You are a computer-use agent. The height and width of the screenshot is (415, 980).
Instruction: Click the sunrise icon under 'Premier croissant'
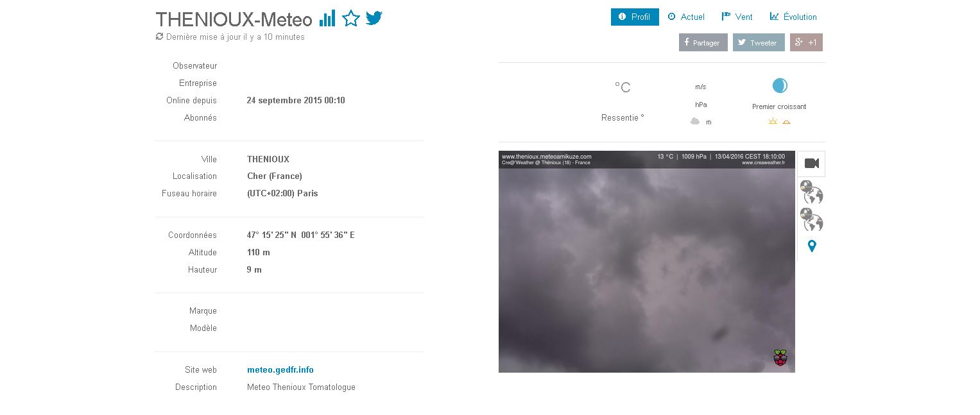click(x=773, y=121)
